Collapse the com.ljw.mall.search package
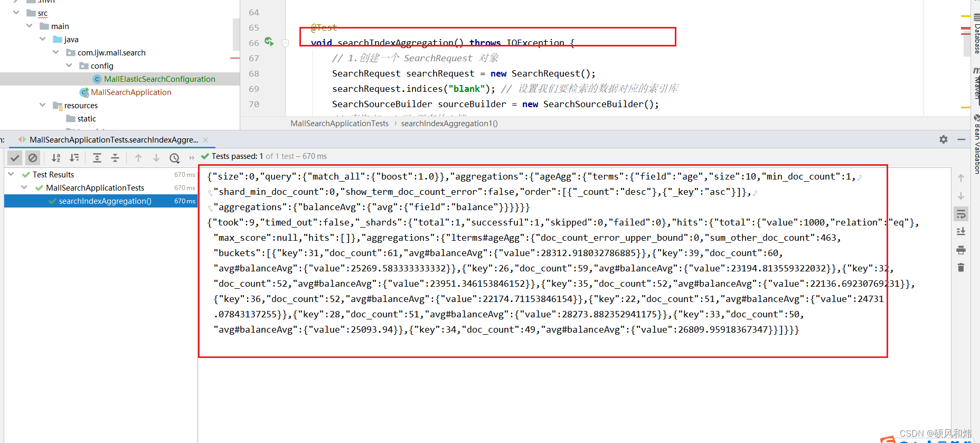 coord(56,52)
